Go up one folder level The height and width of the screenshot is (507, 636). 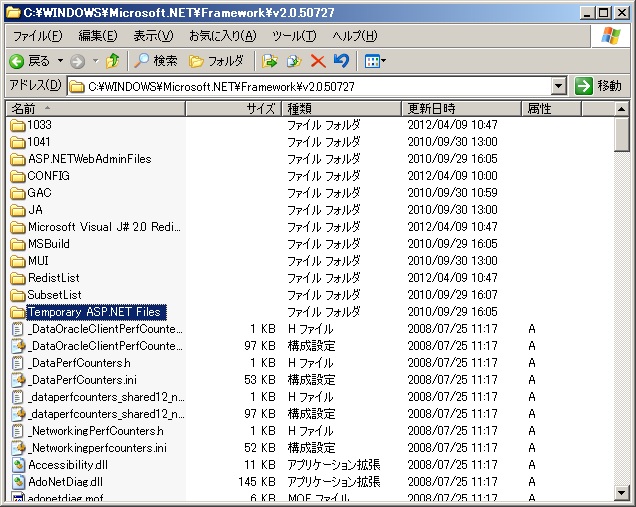pyautogui.click(x=112, y=61)
